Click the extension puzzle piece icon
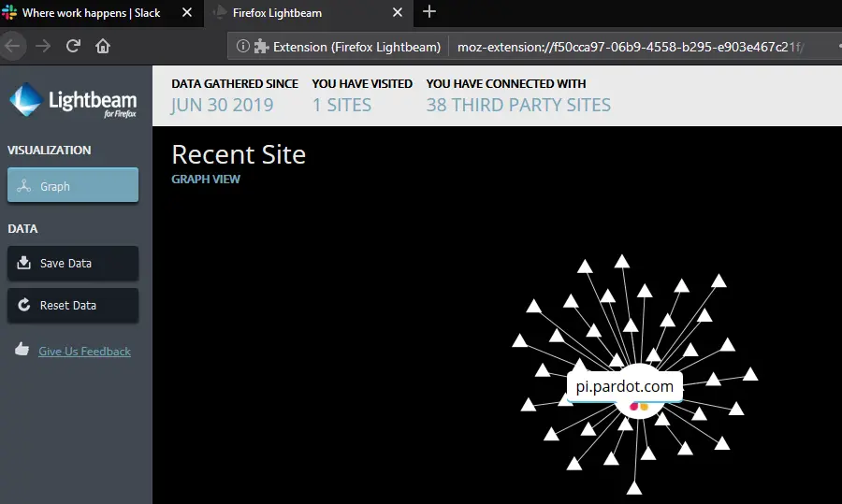Image resolution: width=842 pixels, height=504 pixels. coord(262,47)
